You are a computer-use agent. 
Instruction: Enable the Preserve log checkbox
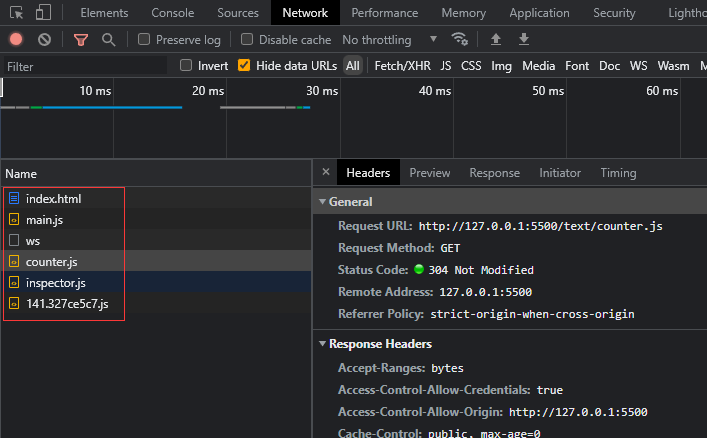click(144, 39)
